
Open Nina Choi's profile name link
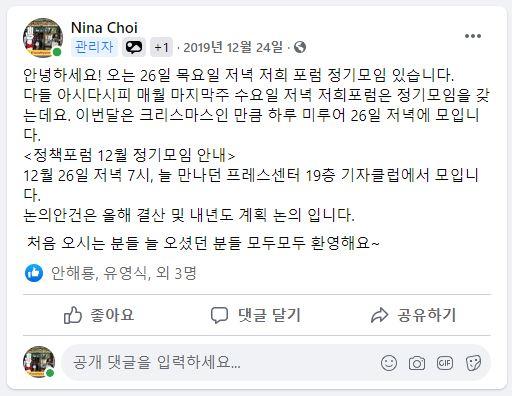[104, 28]
